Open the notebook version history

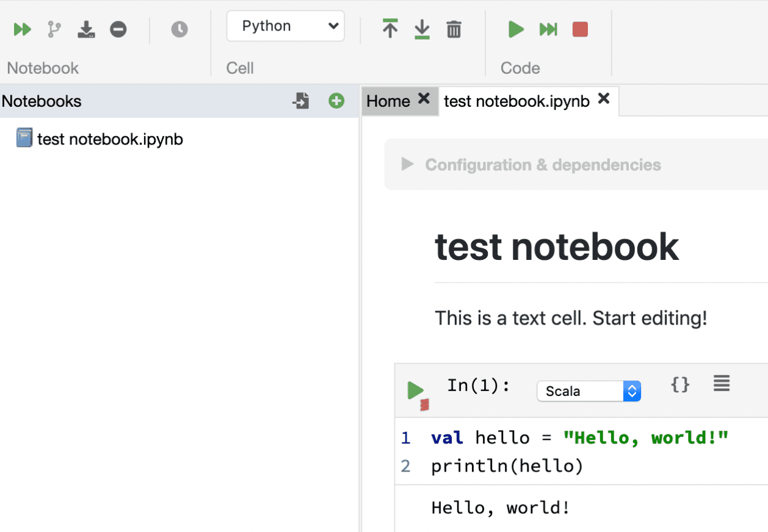coord(179,29)
